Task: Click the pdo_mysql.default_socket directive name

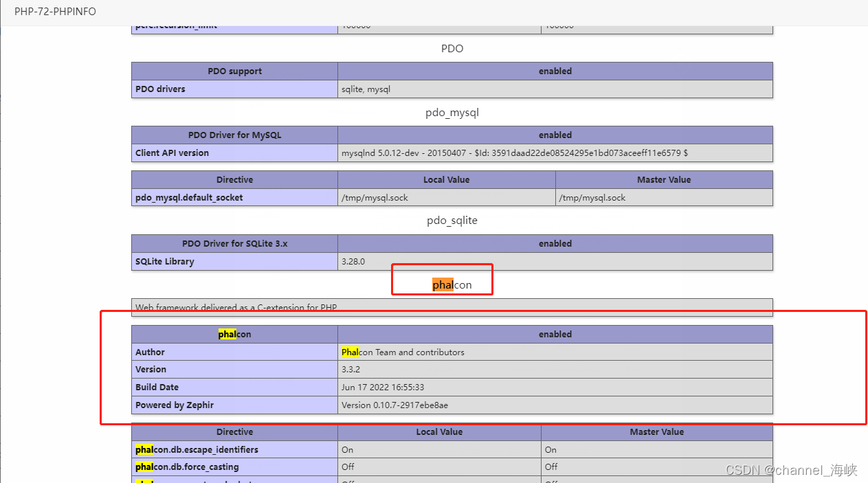Action: [x=189, y=198]
